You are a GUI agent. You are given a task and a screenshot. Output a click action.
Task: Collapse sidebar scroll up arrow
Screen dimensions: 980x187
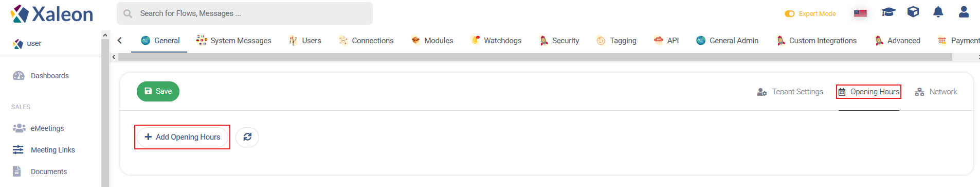coord(105,35)
